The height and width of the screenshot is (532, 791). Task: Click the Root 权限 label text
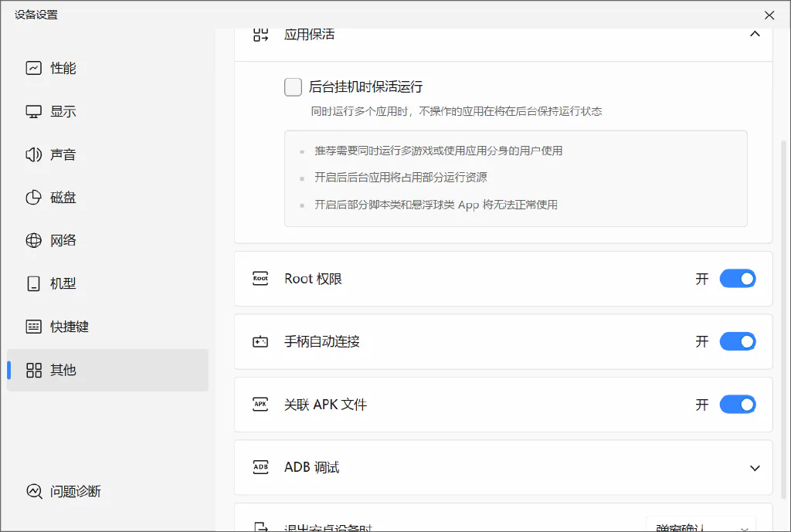click(x=314, y=279)
